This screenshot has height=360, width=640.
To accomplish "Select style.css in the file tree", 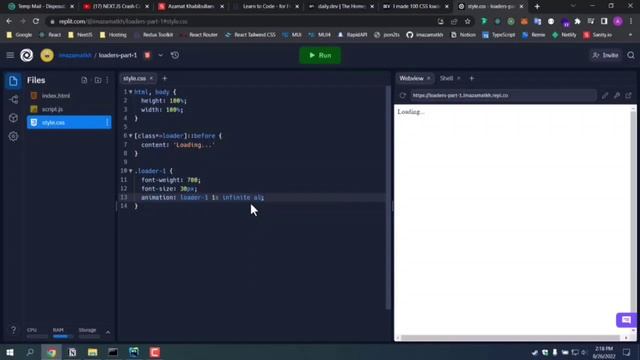I will click(69, 122).
